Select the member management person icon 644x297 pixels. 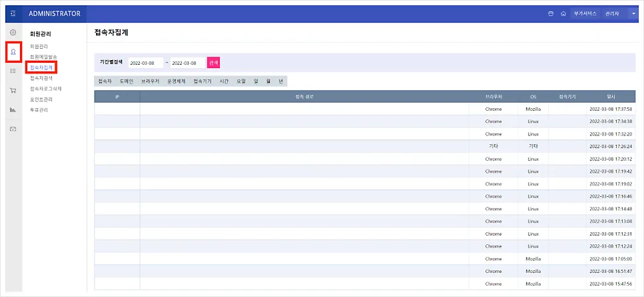click(13, 52)
